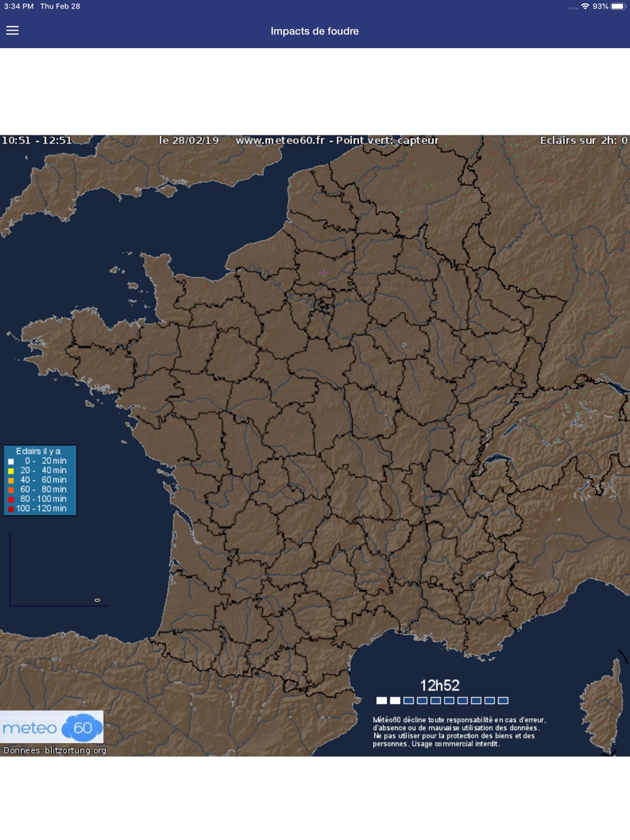Click the "le 28/02/19" date label
This screenshot has height=840, width=630.
[189, 140]
